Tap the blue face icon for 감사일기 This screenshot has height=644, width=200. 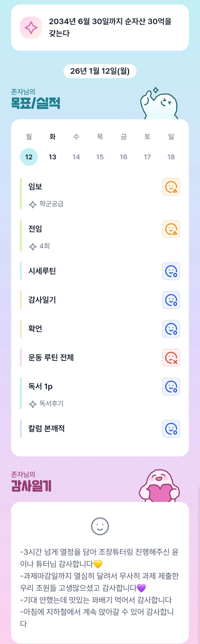[x=171, y=300]
